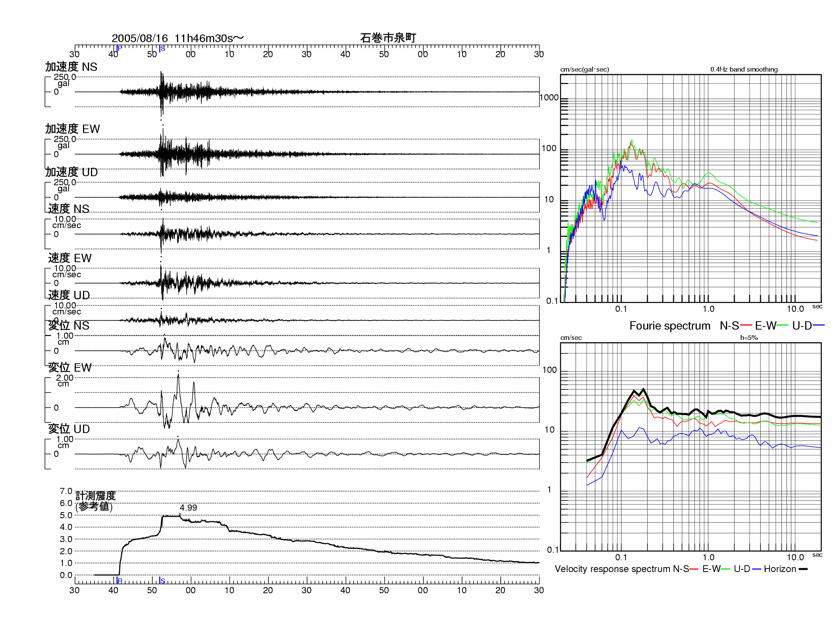Click the 10.0 sec tick of the Fourier spectrum
Screen dimensions: 834x644
(795, 309)
